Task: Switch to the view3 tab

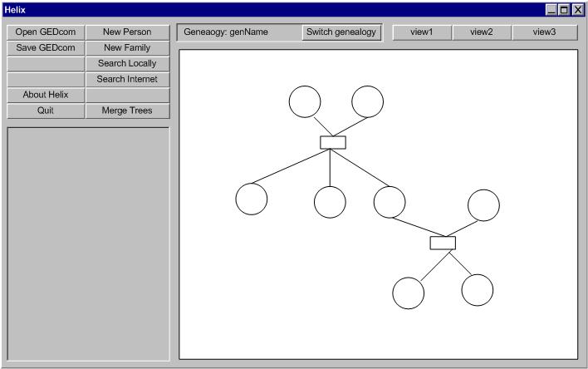Action: click(544, 32)
